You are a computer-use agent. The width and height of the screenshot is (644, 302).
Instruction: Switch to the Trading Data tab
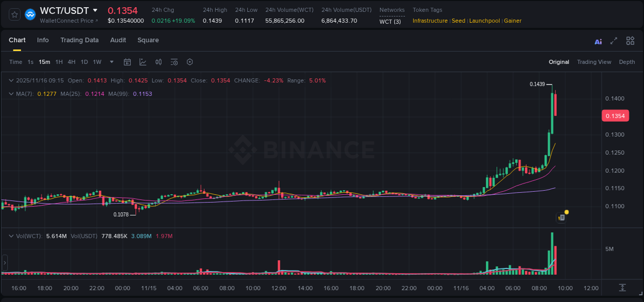79,40
